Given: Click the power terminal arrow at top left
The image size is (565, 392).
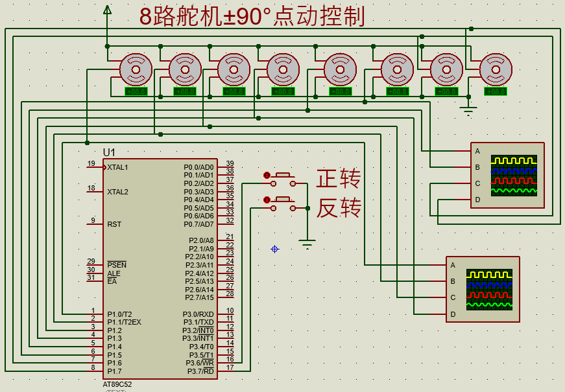Looking at the screenshot, I should (106, 11).
